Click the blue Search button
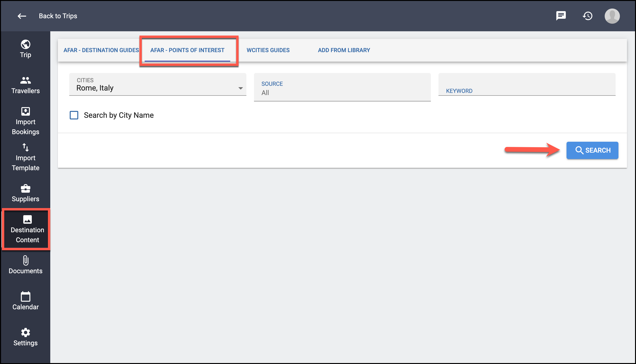The image size is (636, 364). (592, 150)
